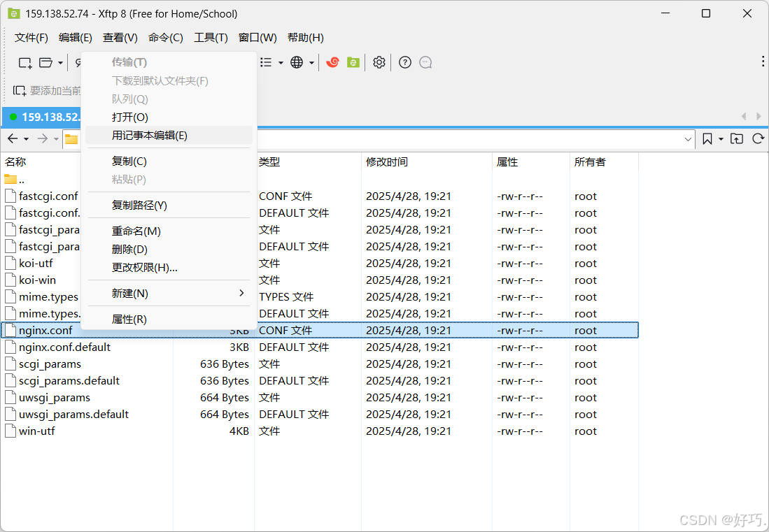The height and width of the screenshot is (532, 769).
Task: Click the help question mark icon
Action: (405, 62)
